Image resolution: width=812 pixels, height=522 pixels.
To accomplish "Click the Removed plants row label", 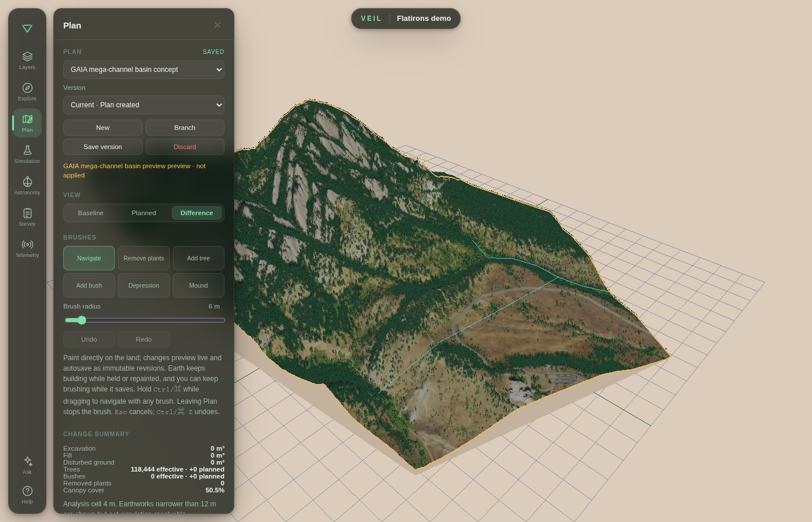I will pos(87,483).
